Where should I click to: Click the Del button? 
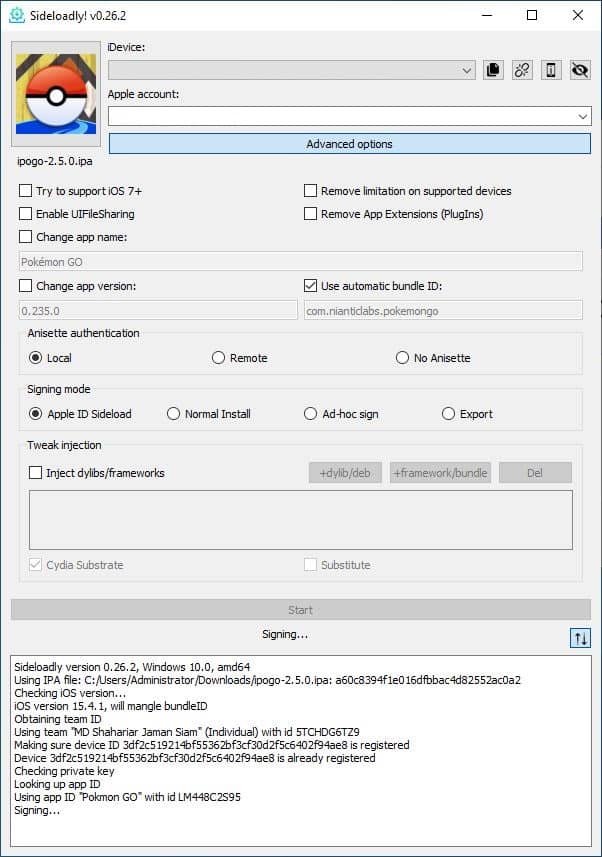(535, 473)
